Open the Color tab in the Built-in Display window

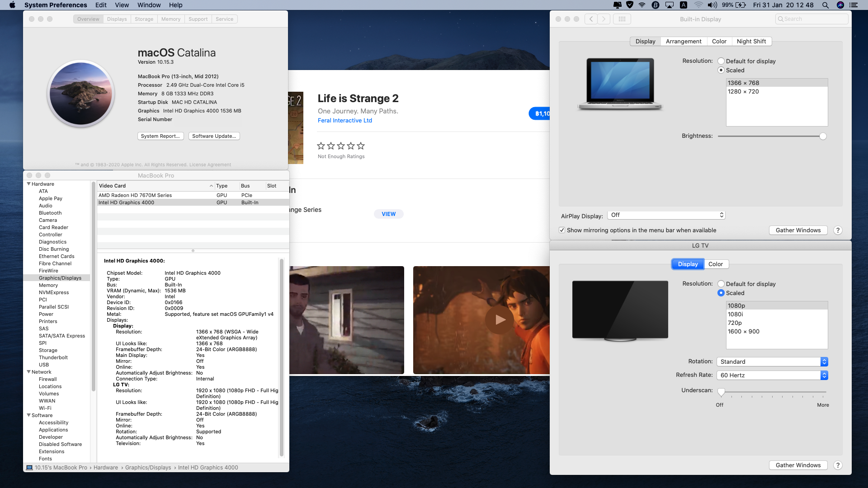719,41
